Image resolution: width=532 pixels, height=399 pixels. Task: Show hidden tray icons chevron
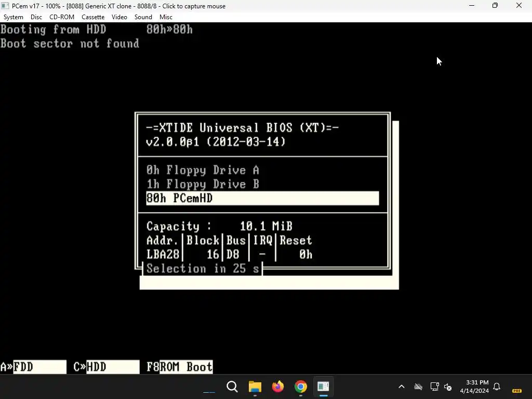[402, 387]
